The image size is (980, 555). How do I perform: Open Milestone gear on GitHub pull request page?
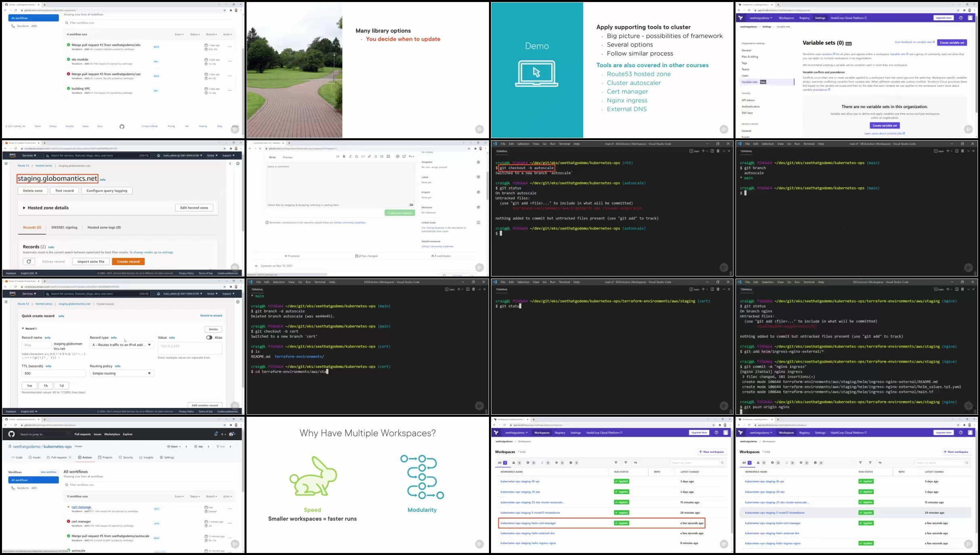tap(478, 207)
